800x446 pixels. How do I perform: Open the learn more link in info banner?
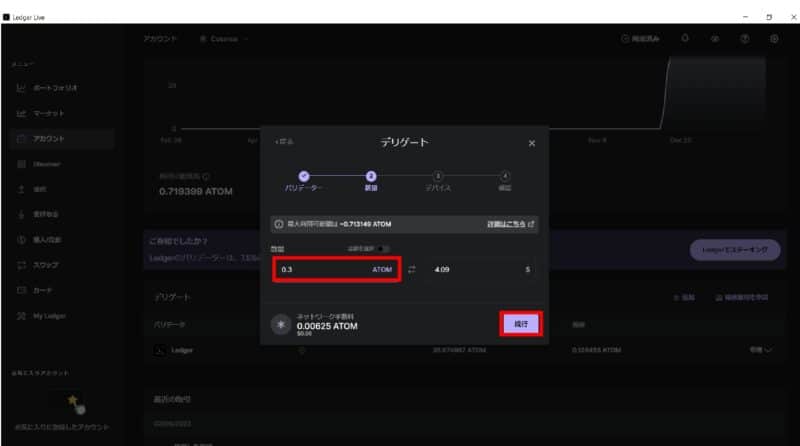(x=510, y=223)
